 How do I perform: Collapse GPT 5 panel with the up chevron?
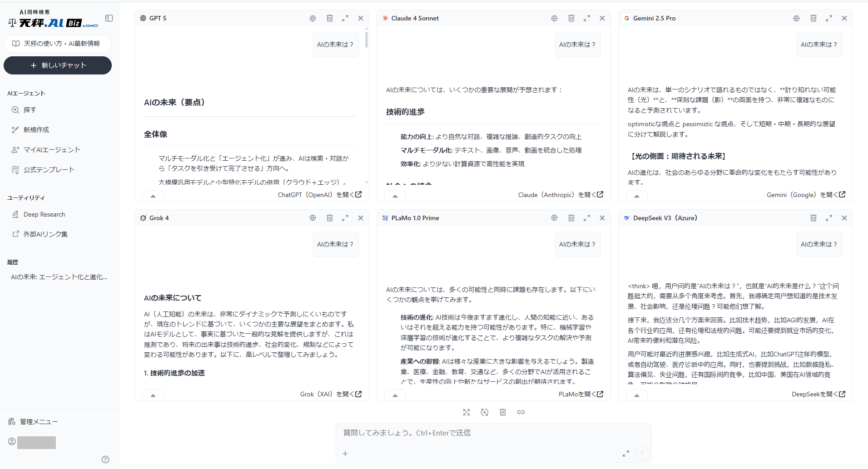[153, 196]
